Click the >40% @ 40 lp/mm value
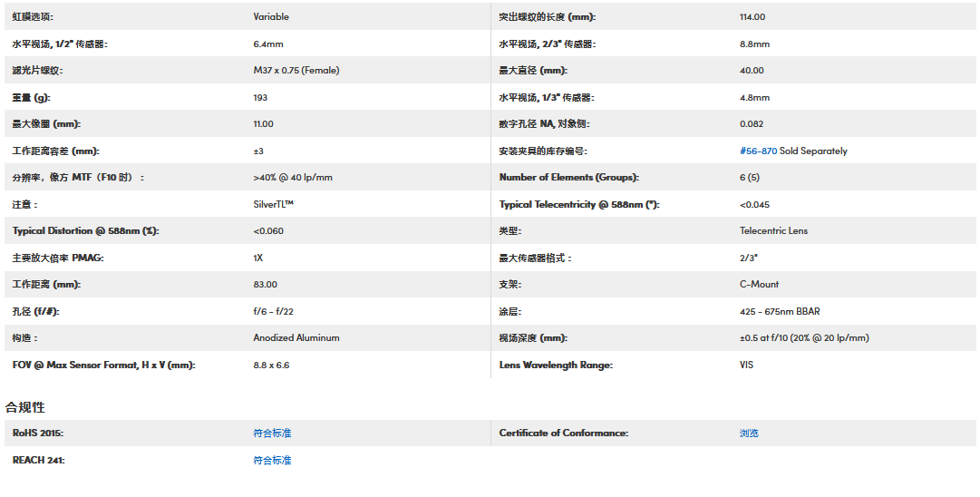Viewport: 980px width, 497px height. (293, 178)
